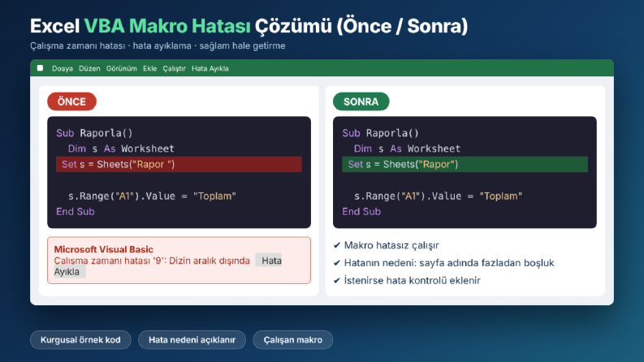Open the Ekle menu
644x362 pixels.
(x=150, y=68)
